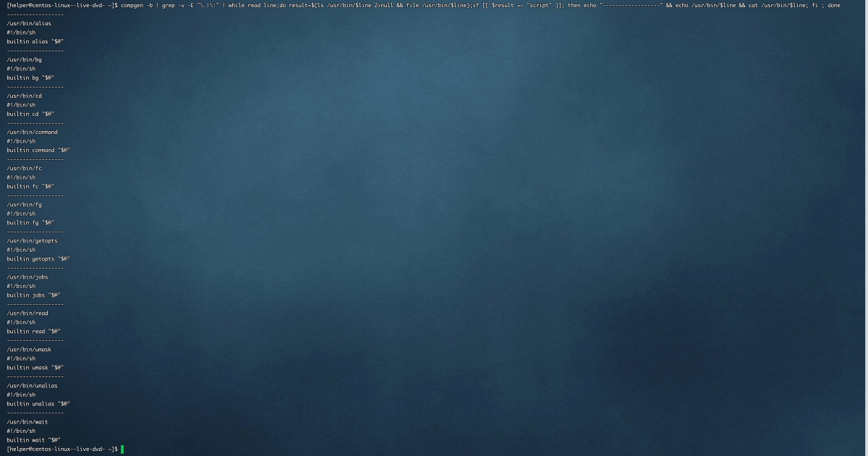The image size is (868, 456).
Task: Click 'compgen -b' in the command line
Action: (137, 5)
